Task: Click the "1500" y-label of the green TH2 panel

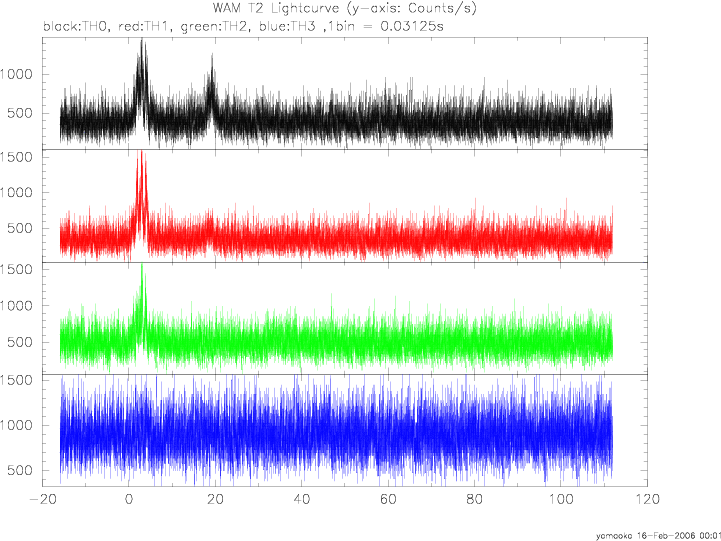Action: [17, 269]
